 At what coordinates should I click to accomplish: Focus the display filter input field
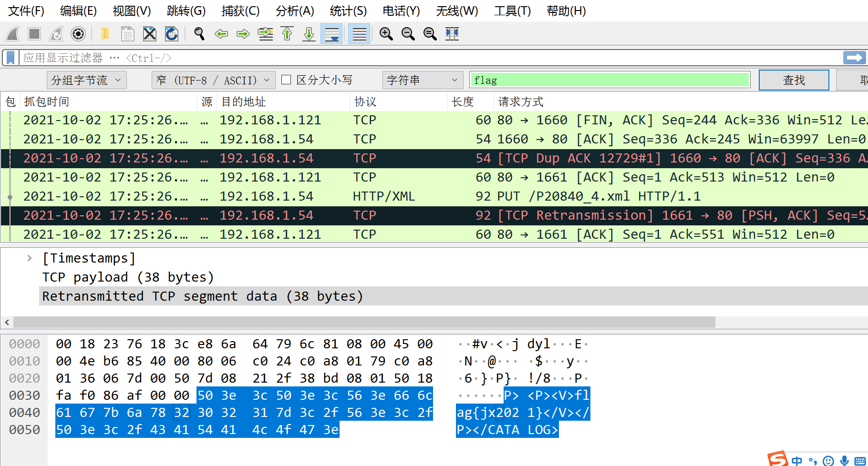click(430, 58)
